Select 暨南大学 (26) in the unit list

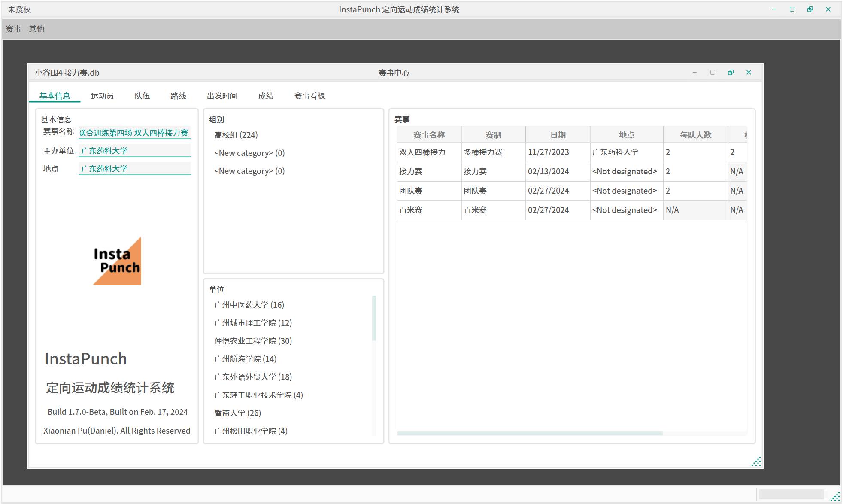238,413
